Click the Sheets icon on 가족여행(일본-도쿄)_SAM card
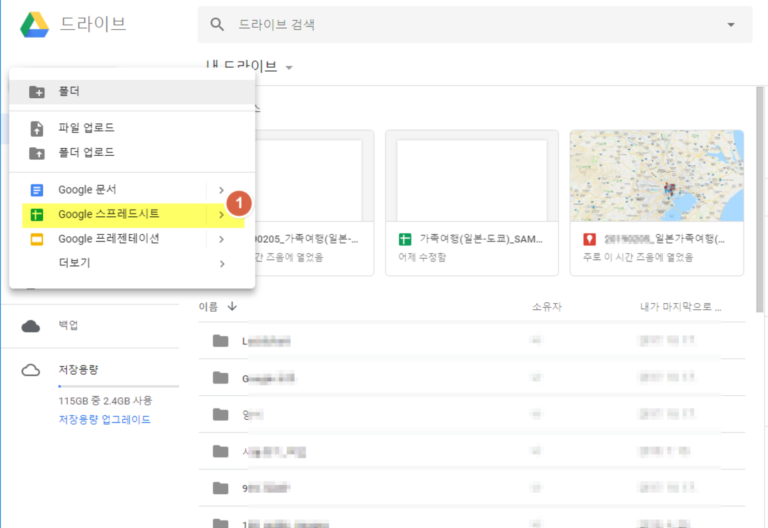Viewport: 768px width, 528px height. tap(405, 240)
